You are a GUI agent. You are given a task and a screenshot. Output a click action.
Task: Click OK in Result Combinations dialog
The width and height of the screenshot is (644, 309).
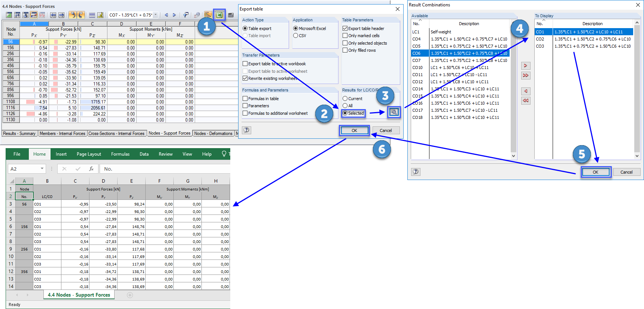pyautogui.click(x=595, y=172)
